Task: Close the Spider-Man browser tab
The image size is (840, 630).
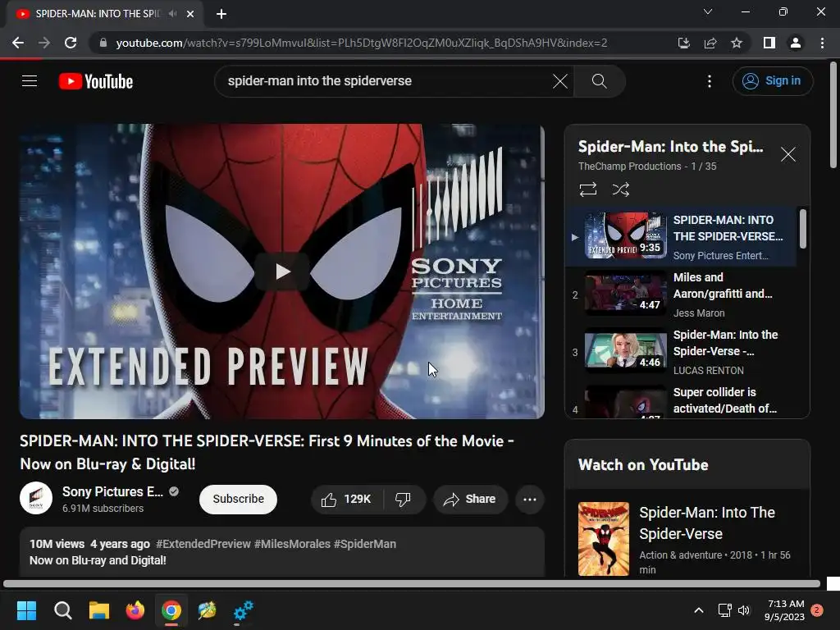Action: 190,14
